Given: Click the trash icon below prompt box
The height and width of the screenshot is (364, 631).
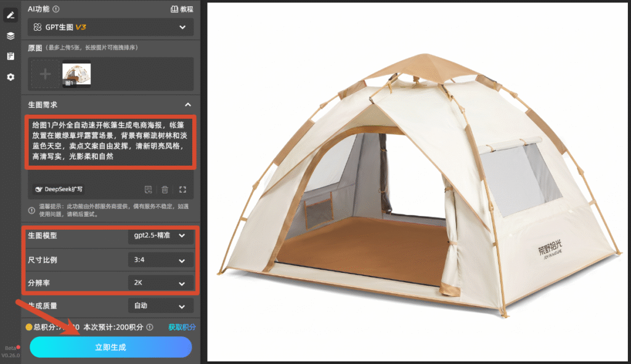Looking at the screenshot, I should [x=165, y=190].
